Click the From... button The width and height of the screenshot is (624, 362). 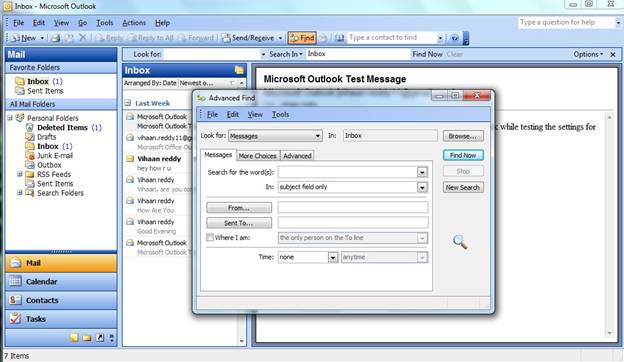coord(239,208)
